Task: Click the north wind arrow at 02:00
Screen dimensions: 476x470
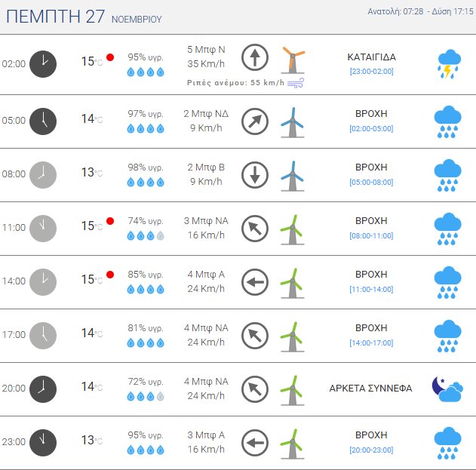Action: pyautogui.click(x=255, y=57)
